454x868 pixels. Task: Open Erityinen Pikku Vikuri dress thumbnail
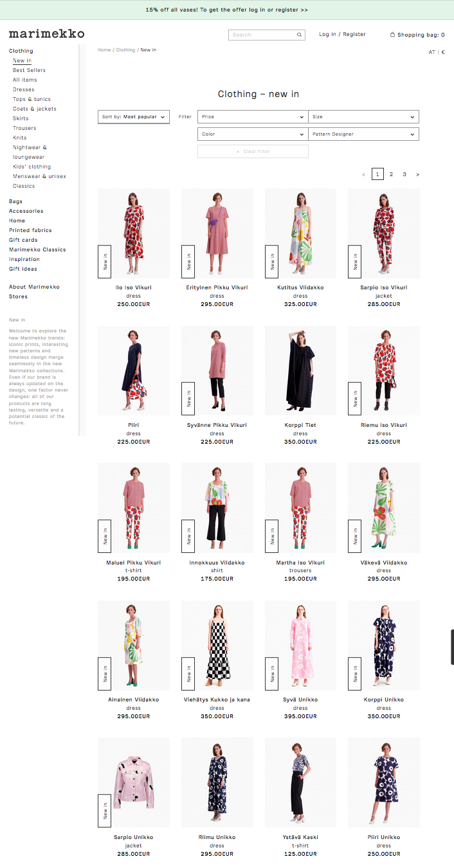click(x=217, y=233)
